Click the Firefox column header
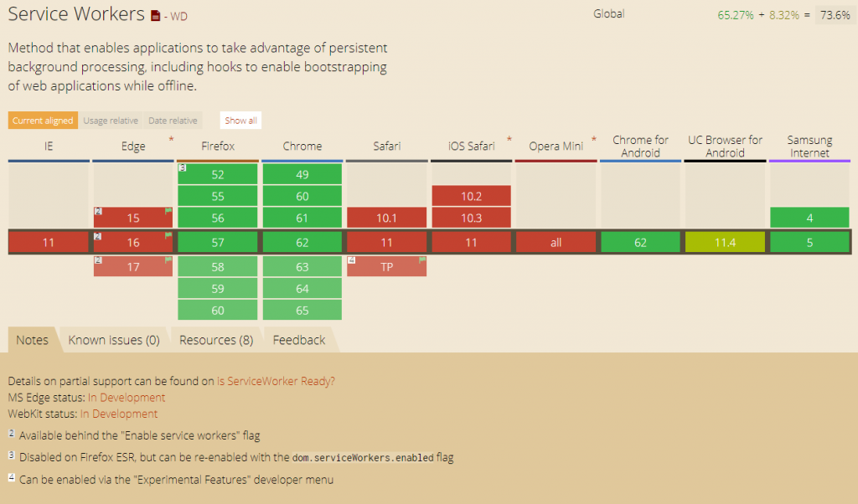 218,146
